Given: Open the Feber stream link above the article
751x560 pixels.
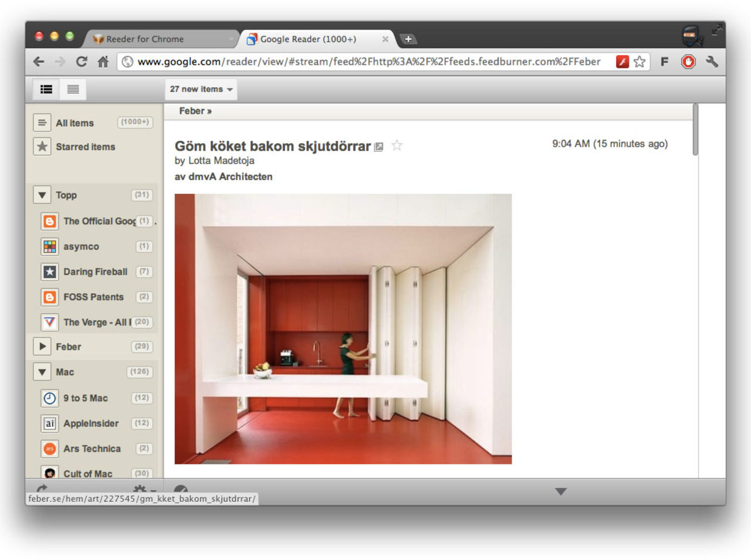Looking at the screenshot, I should 195,111.
